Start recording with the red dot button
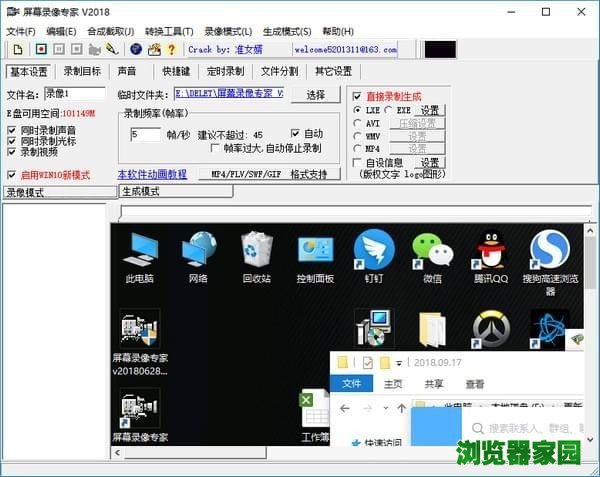This screenshot has height=477, width=600. (x=40, y=49)
